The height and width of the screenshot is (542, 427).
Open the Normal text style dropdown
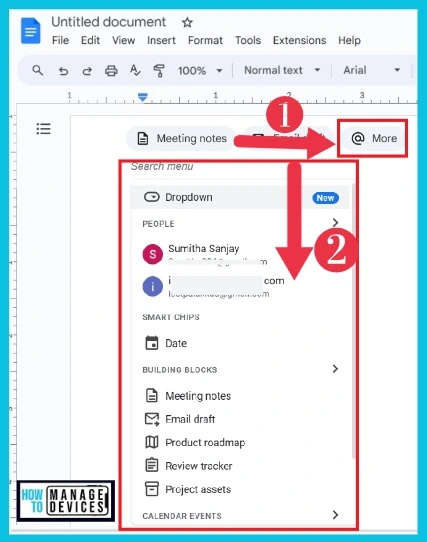pyautogui.click(x=282, y=70)
